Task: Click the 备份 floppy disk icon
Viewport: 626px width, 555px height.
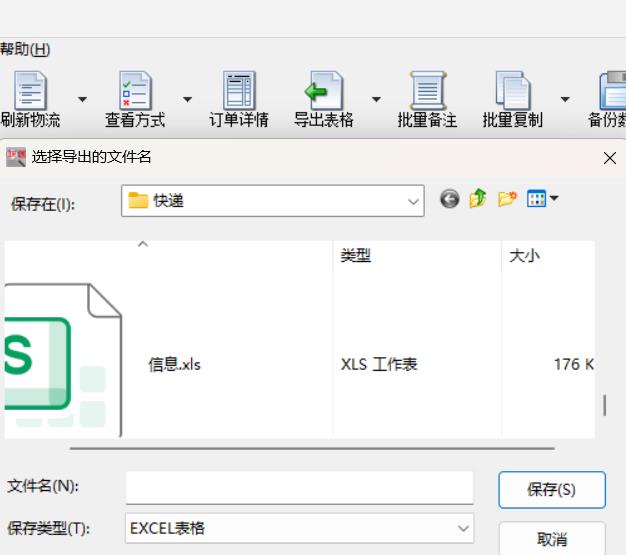Action: (x=613, y=91)
